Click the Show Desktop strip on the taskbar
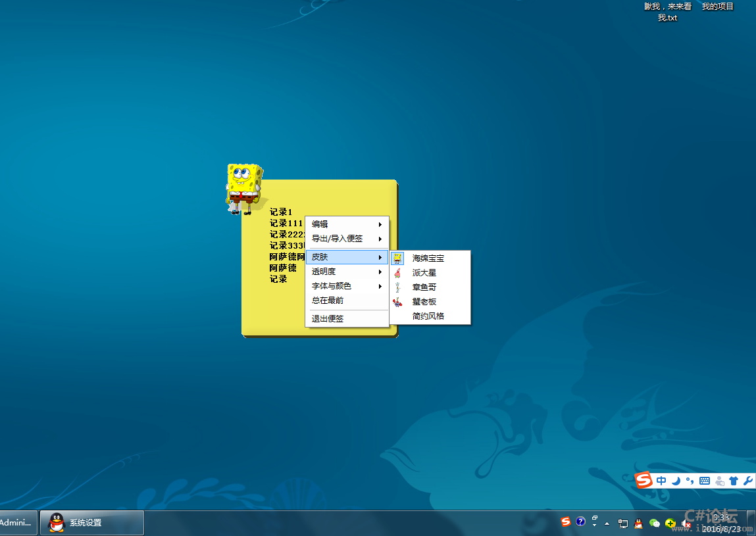 pyautogui.click(x=752, y=524)
